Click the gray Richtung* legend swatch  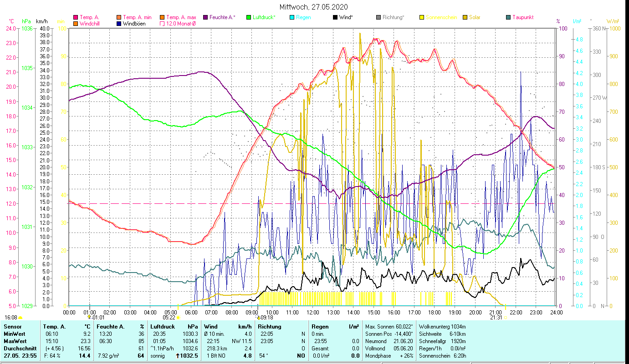[x=378, y=17]
